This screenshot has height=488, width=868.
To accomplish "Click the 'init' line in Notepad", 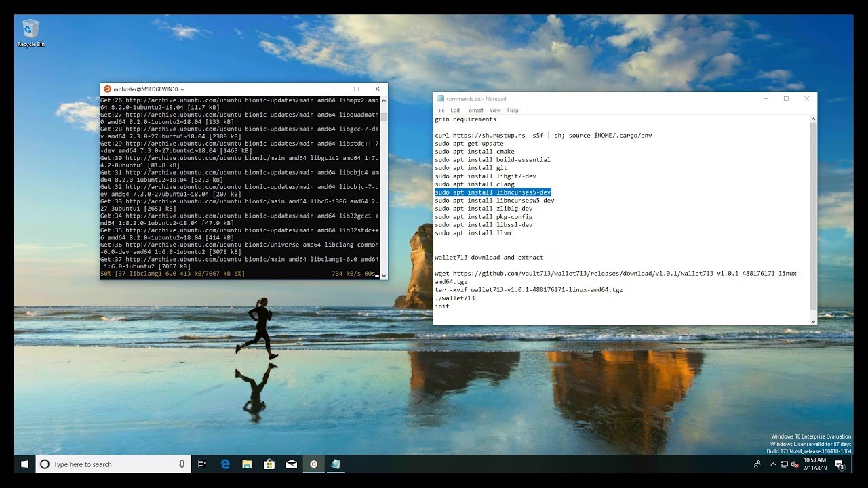I will 442,306.
